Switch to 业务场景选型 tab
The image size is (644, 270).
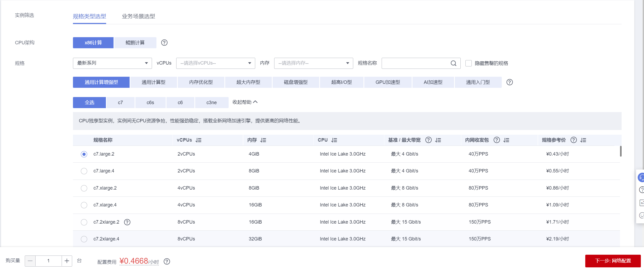click(x=139, y=16)
